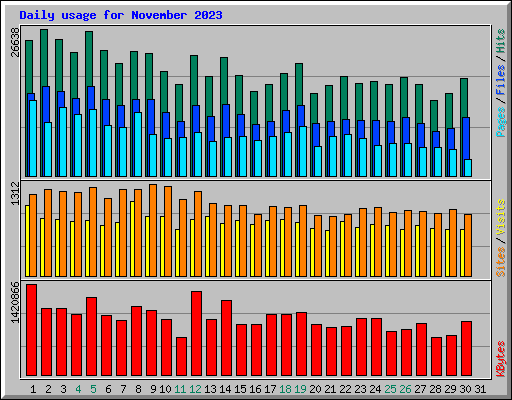Viewport: 512px width, 400px height.
Task: Click day 21 on the x-axis
Action: [330, 389]
